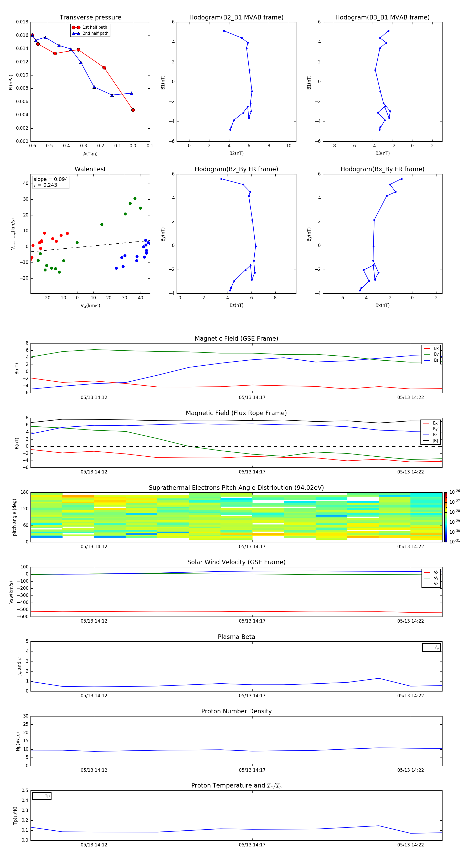Click the 'r = 0.243' annotation
Viewport: 473px width, 868px height.
45,185
